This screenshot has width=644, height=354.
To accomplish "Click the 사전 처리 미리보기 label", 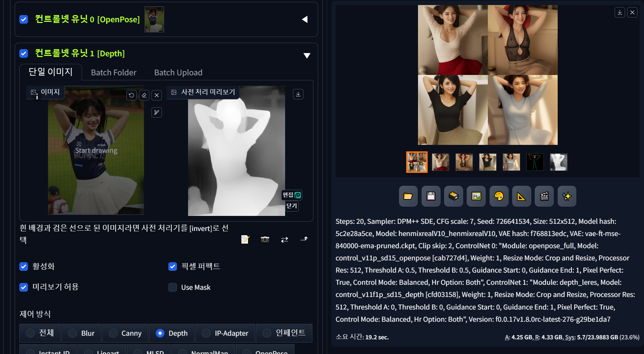I will point(203,92).
